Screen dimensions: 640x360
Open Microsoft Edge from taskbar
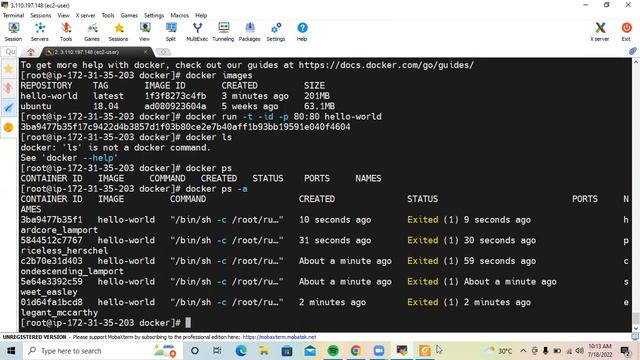(x=241, y=351)
